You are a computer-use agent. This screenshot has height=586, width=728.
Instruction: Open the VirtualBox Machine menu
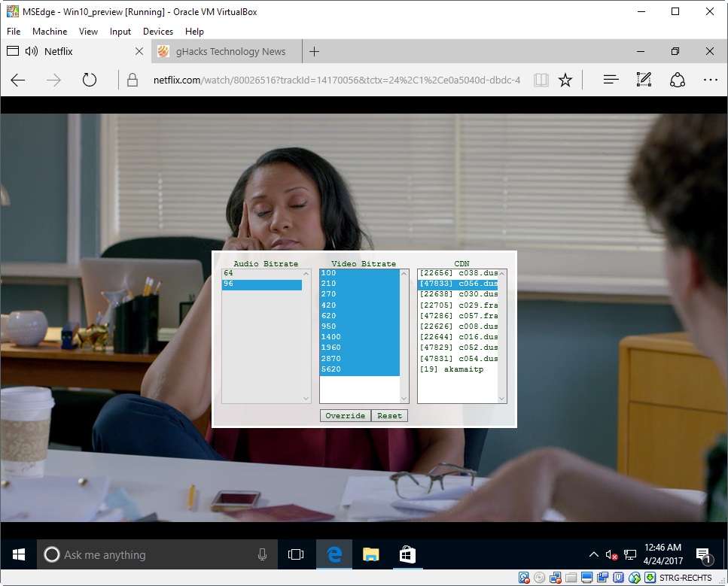point(50,31)
